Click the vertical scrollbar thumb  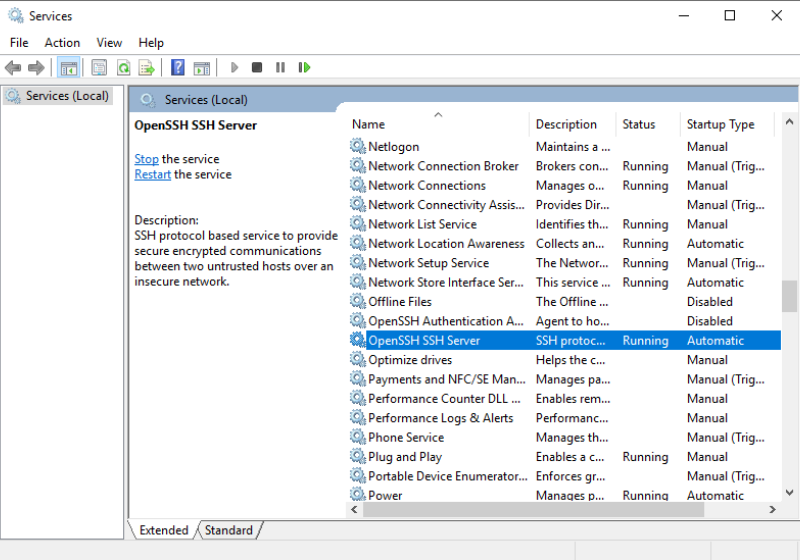point(789,296)
